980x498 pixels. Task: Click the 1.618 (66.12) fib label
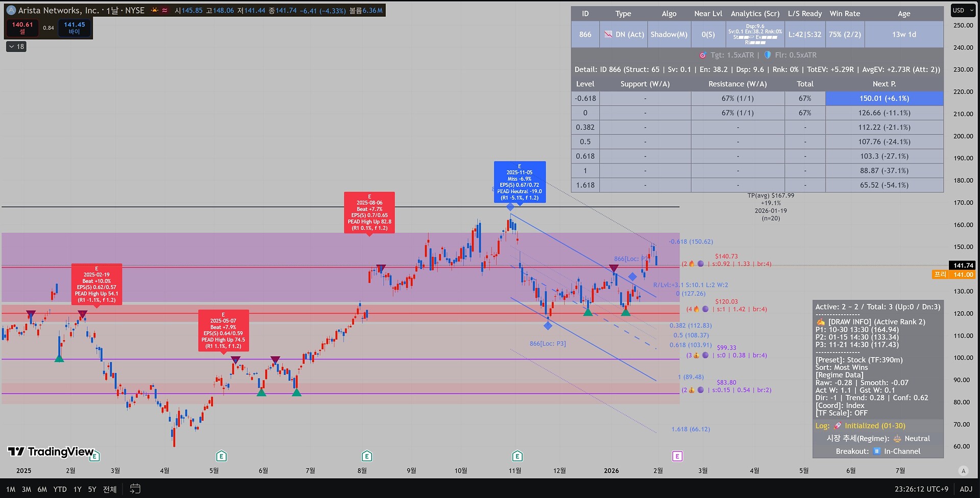[x=691, y=430]
